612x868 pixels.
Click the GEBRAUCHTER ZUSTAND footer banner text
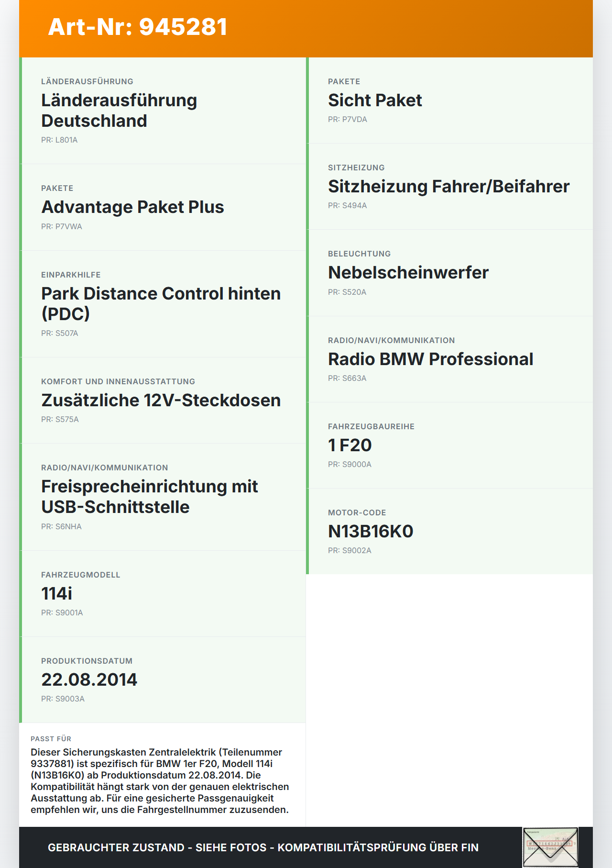click(x=263, y=847)
